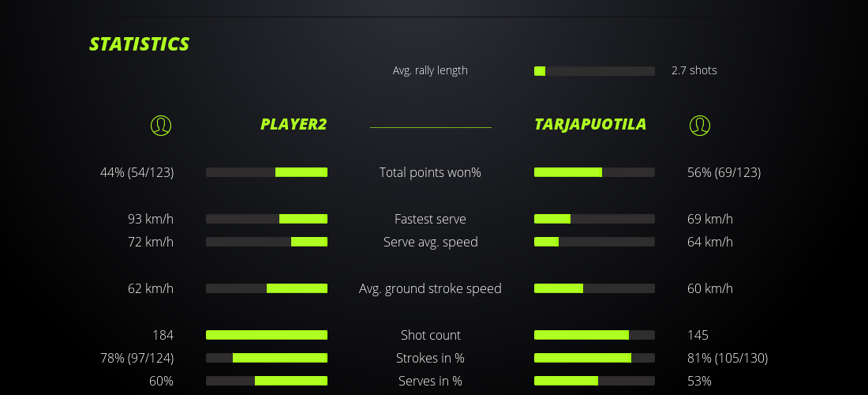Click TARJAPUOTILA's profile avatar icon
The width and height of the screenshot is (868, 395).
click(x=699, y=125)
